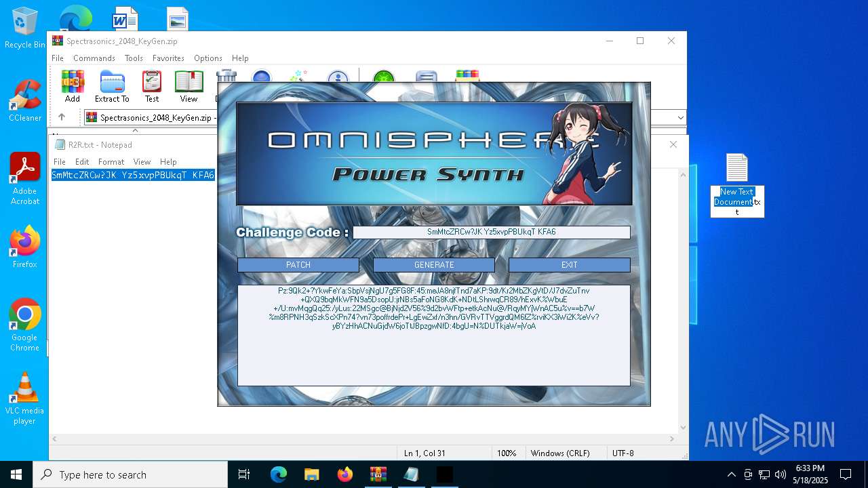Switch to WinRAR taskbar button
868x488 pixels.
[378, 474]
